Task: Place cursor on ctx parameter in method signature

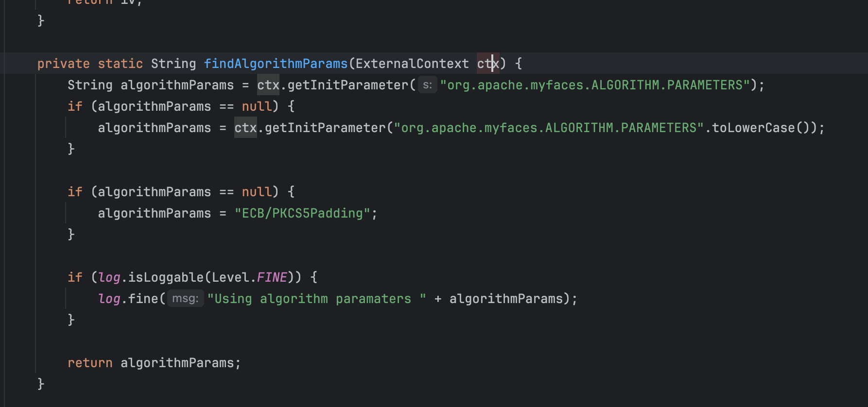Action: pos(487,64)
